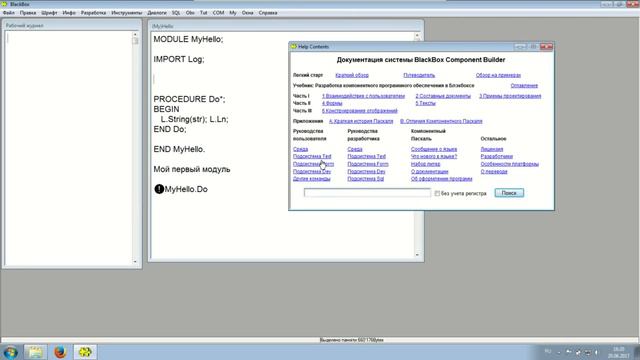Open 'Подсистема Text' under user guides
Image resolution: width=640 pixels, height=360 pixels.
pyautogui.click(x=312, y=156)
